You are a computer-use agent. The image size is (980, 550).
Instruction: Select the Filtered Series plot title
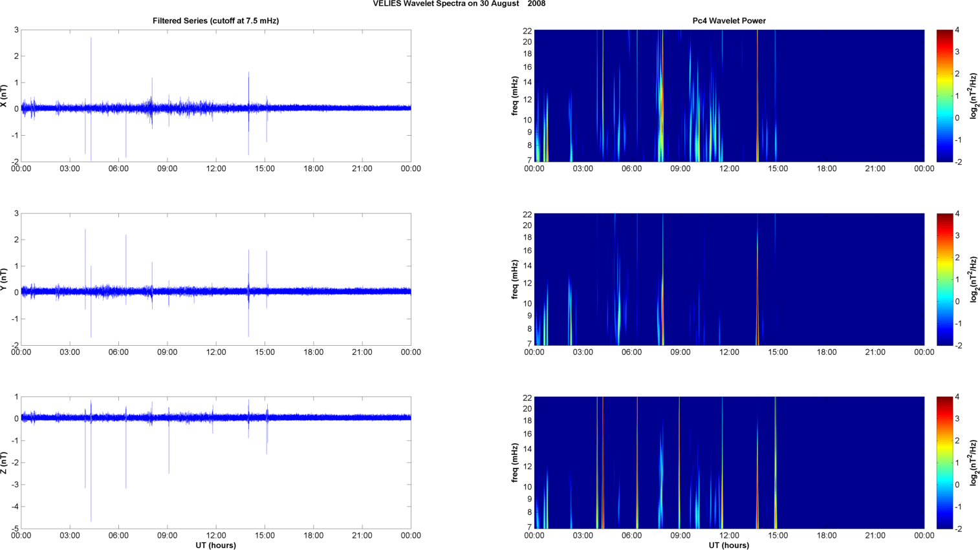click(x=215, y=21)
